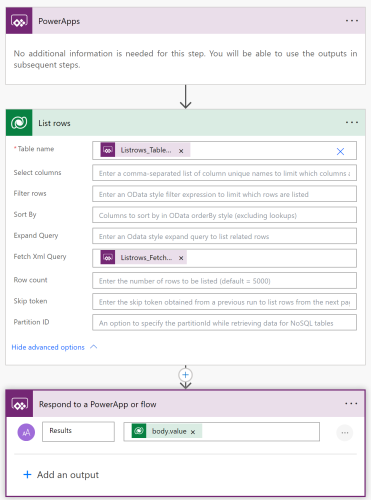Image resolution: width=371 pixels, height=500 pixels.
Task: Open the List rows ellipsis menu
Action: 352,123
